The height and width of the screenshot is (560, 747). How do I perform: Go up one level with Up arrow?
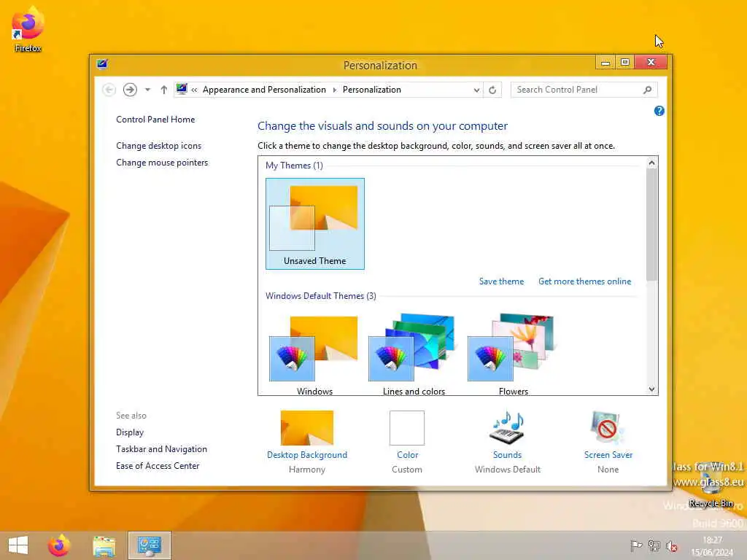coord(164,90)
